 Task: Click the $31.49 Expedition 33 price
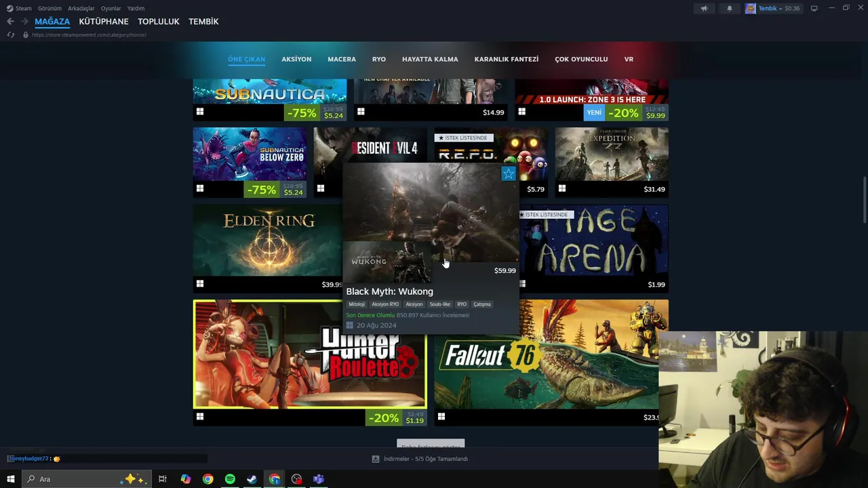(x=654, y=189)
